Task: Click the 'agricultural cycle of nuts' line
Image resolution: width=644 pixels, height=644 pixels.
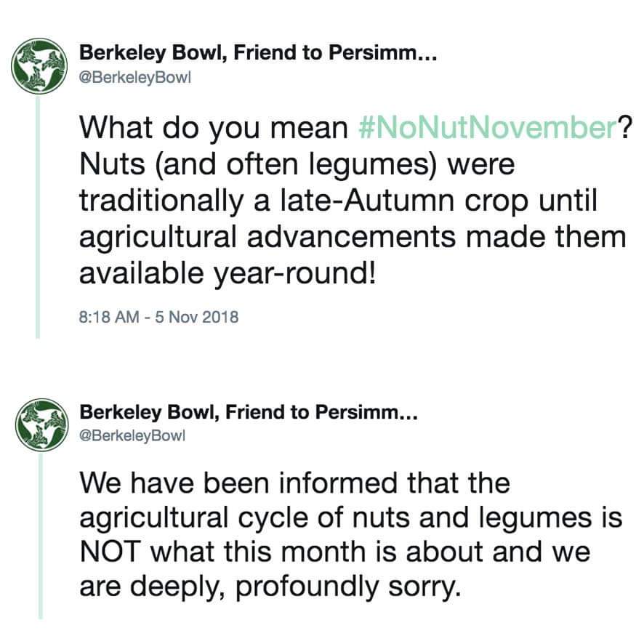Action: click(x=351, y=518)
